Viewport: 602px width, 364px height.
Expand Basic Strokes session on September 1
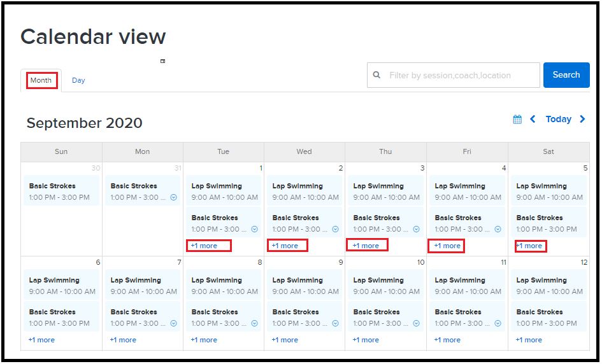pyautogui.click(x=255, y=229)
